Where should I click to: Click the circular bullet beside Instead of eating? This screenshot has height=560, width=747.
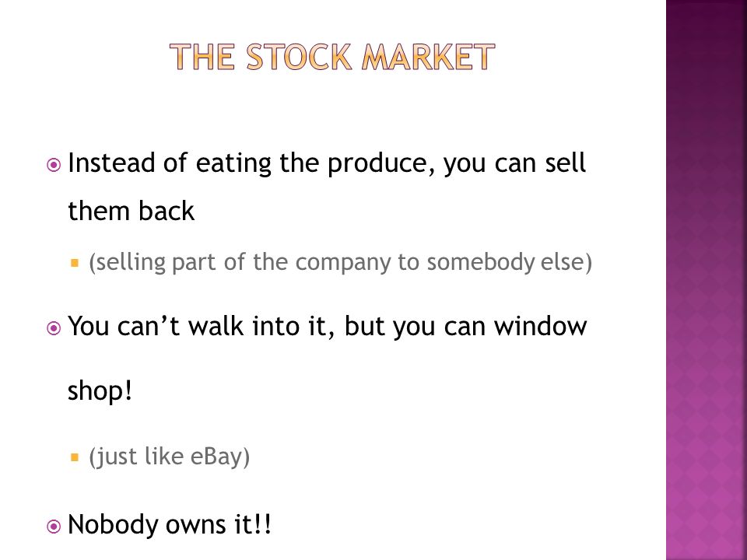pos(54,165)
